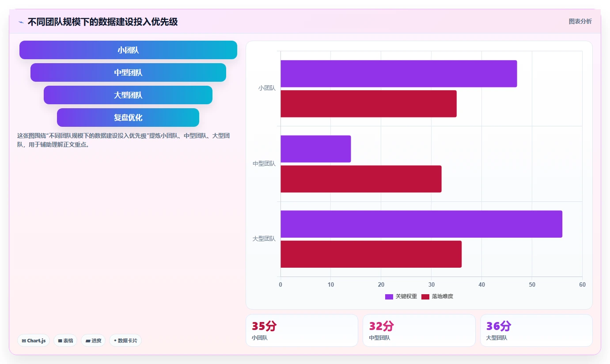Screen dimensions: 610x364
Task: Open the 35分 小团队 data card
Action: [302, 330]
